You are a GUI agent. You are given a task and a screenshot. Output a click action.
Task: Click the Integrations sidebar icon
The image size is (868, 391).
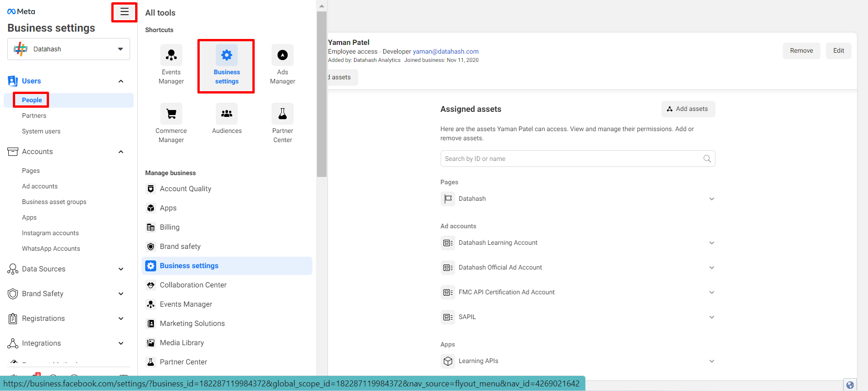[x=13, y=343]
